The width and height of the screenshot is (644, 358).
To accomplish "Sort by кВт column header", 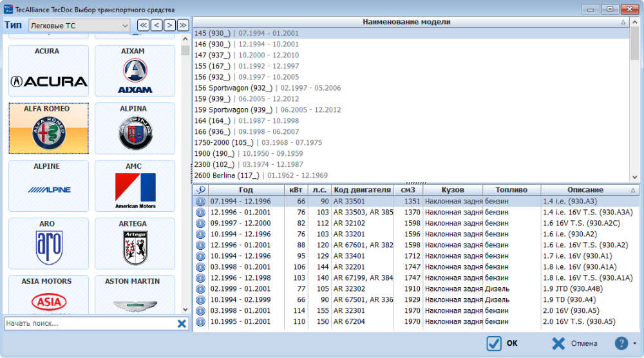I will point(296,190).
